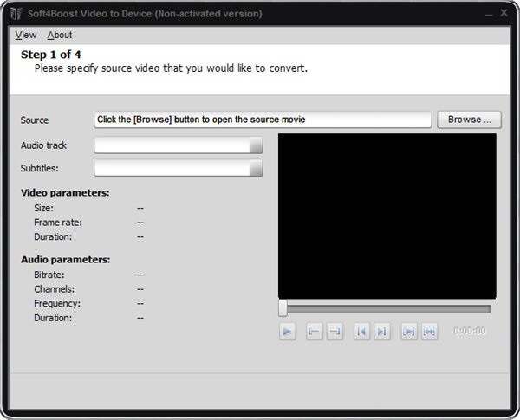Click the Play button below the preview
The image size is (520, 420).
288,331
